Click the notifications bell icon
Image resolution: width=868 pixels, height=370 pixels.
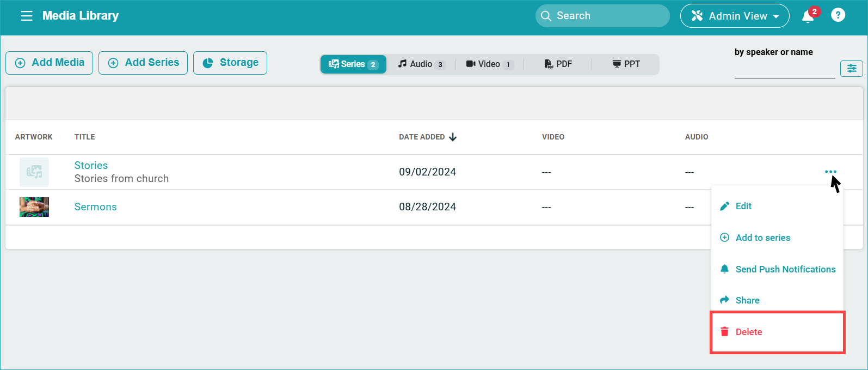click(808, 16)
